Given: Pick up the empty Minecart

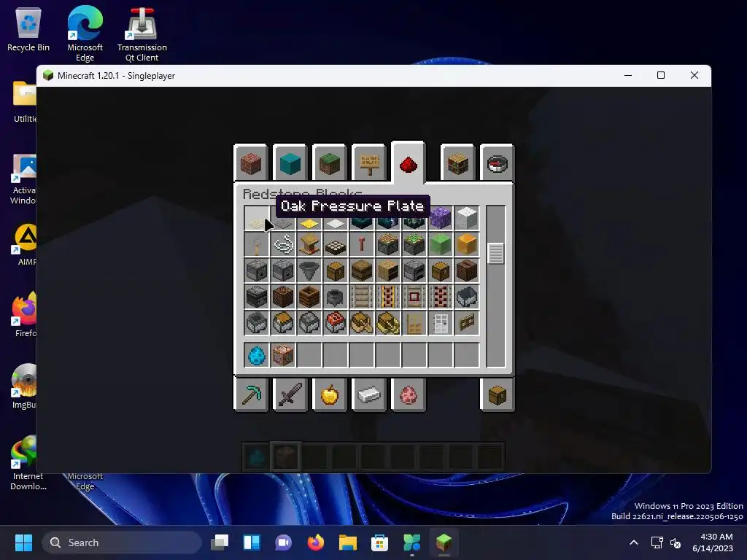Looking at the screenshot, I should tap(466, 297).
